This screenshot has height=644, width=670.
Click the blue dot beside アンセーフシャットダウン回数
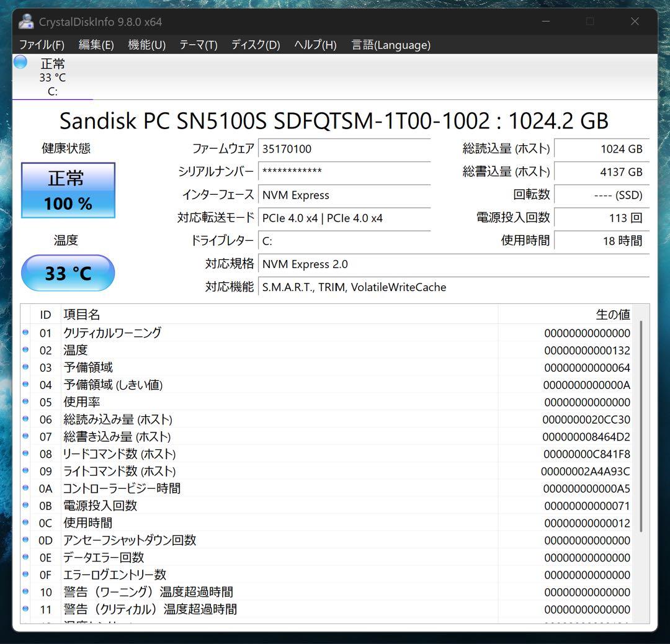click(x=25, y=540)
